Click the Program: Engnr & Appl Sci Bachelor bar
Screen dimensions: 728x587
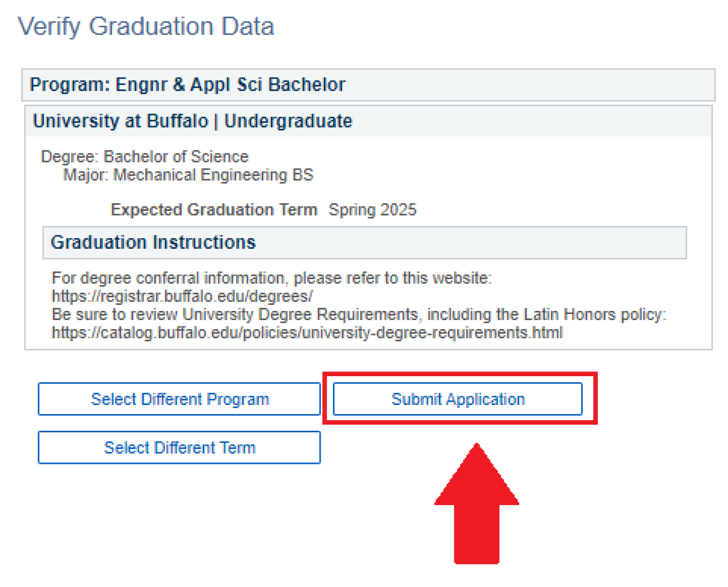tap(187, 84)
